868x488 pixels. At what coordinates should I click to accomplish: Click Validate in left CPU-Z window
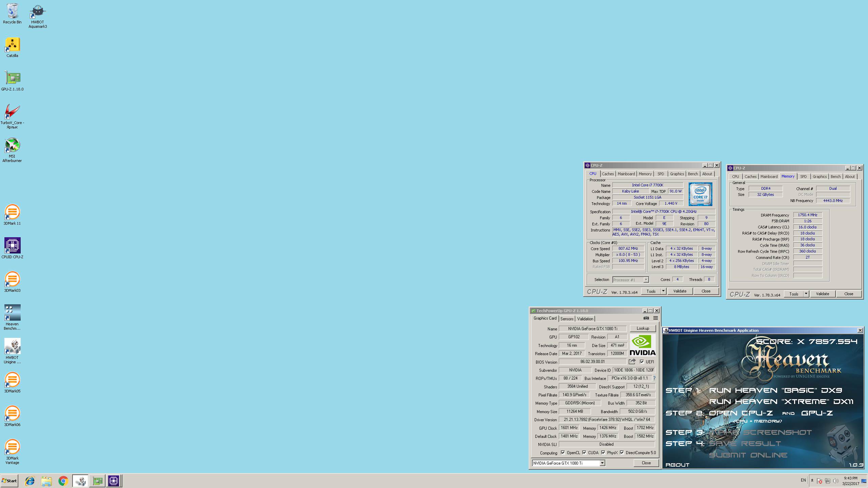click(x=679, y=291)
